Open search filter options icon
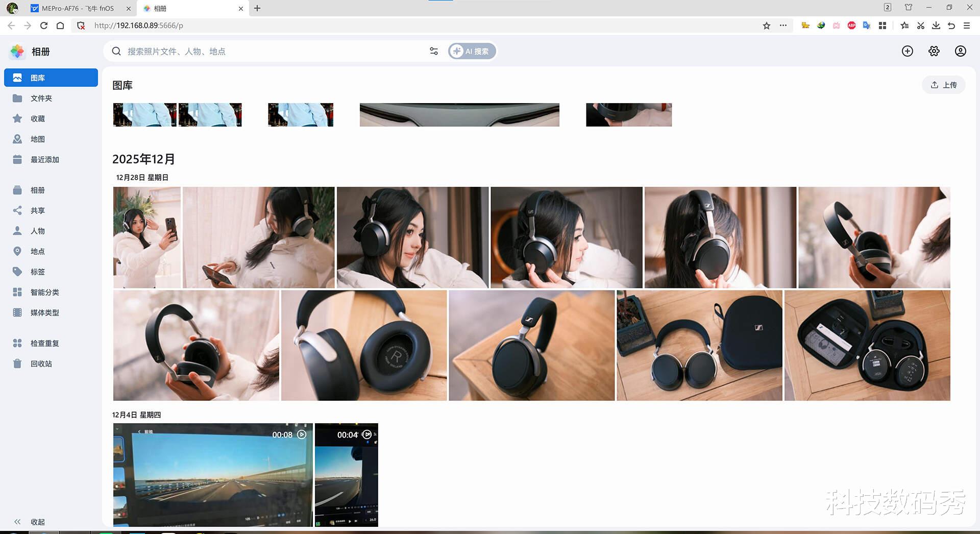The height and width of the screenshot is (534, 980). click(x=434, y=51)
